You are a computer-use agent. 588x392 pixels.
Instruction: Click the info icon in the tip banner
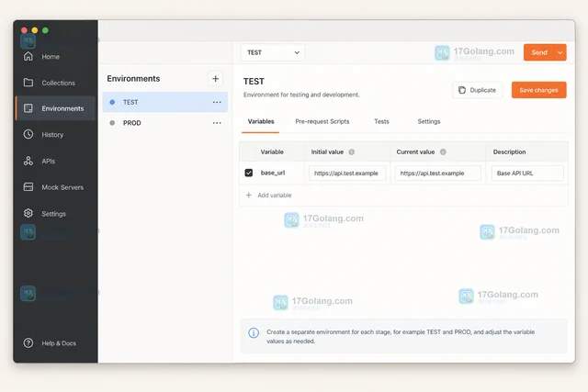pos(254,333)
